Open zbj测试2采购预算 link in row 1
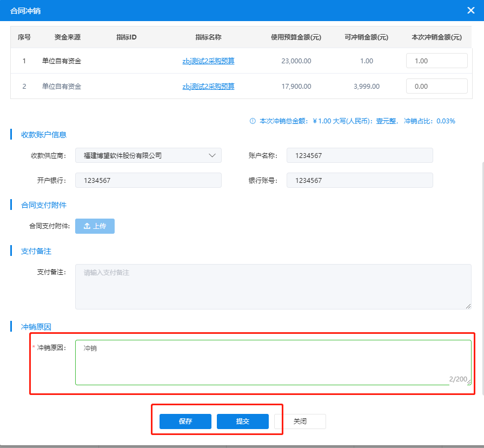The width and height of the screenshot is (484, 448). click(x=208, y=61)
